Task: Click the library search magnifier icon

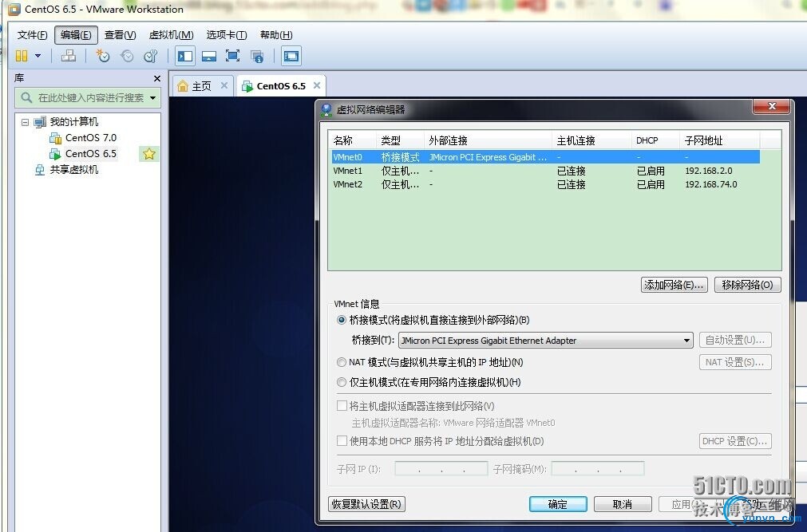Action: (x=26, y=97)
